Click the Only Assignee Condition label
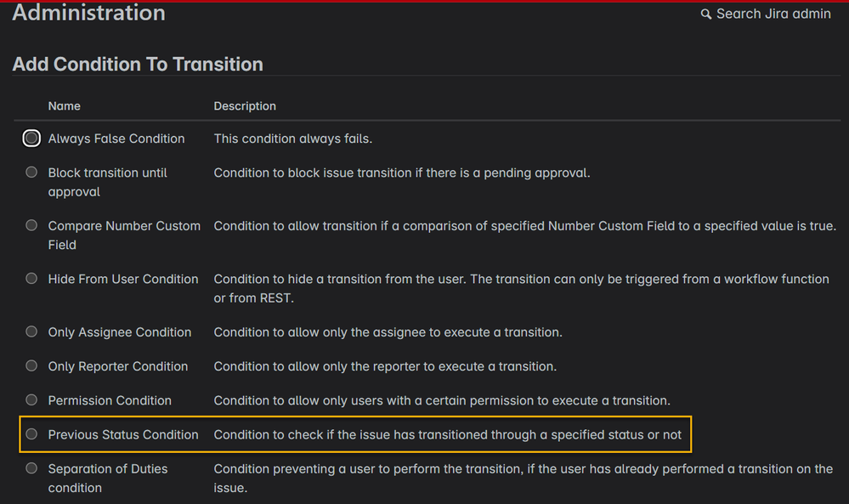Viewport: 849px width, 504px height. coord(120,332)
